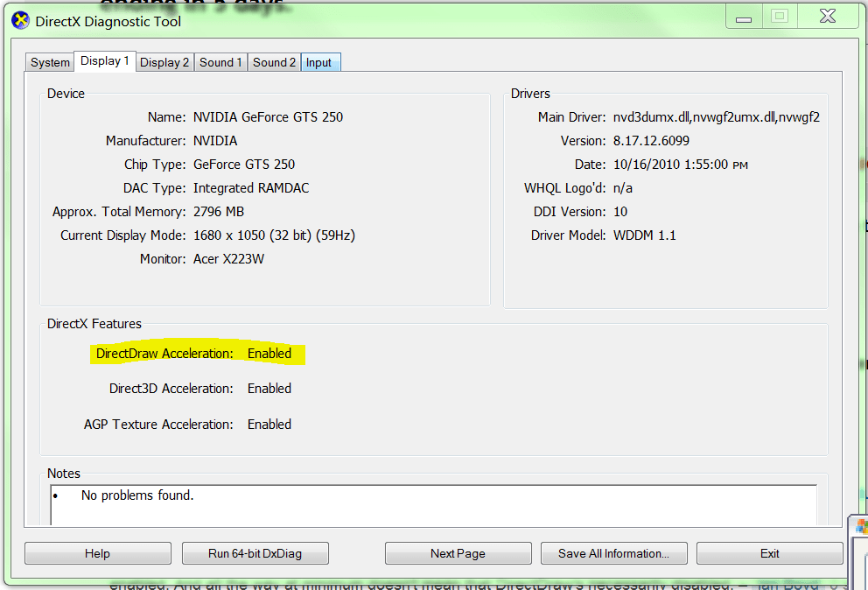
Task: Click the 'Drivers' group heading
Action: (x=530, y=94)
